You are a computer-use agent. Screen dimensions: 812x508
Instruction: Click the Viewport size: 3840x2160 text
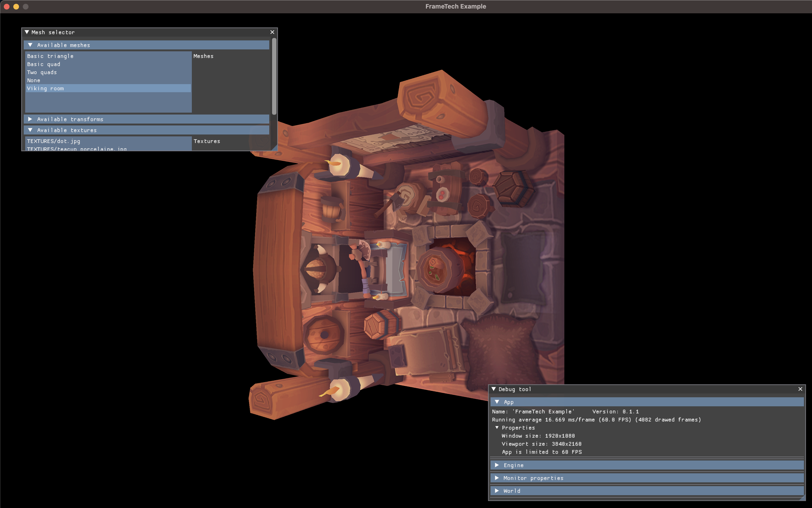point(541,444)
